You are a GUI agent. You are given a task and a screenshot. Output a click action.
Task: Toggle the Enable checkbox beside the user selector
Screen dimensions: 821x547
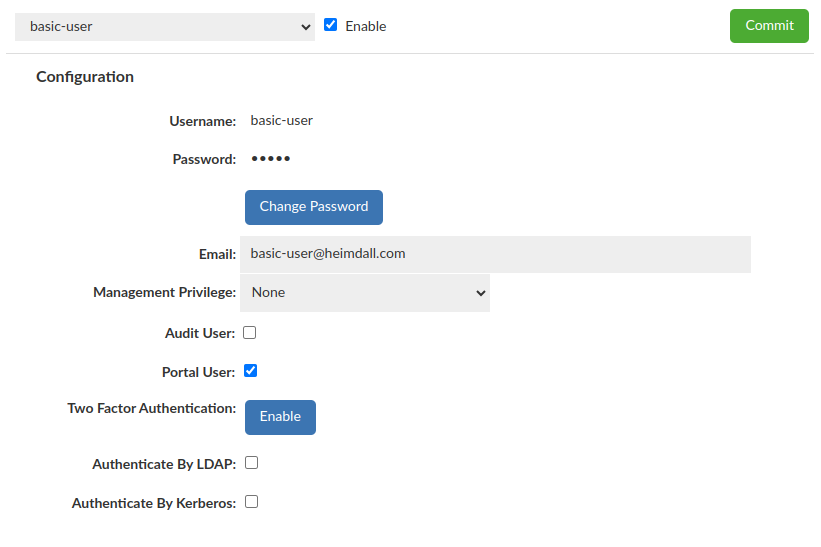click(331, 25)
